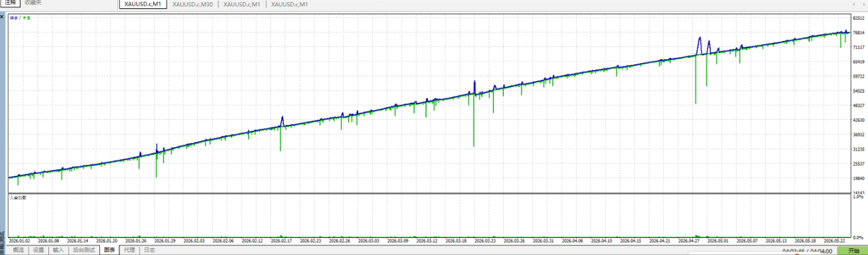Click the 19840 y-axis value
The image size is (868, 255).
point(858,178)
